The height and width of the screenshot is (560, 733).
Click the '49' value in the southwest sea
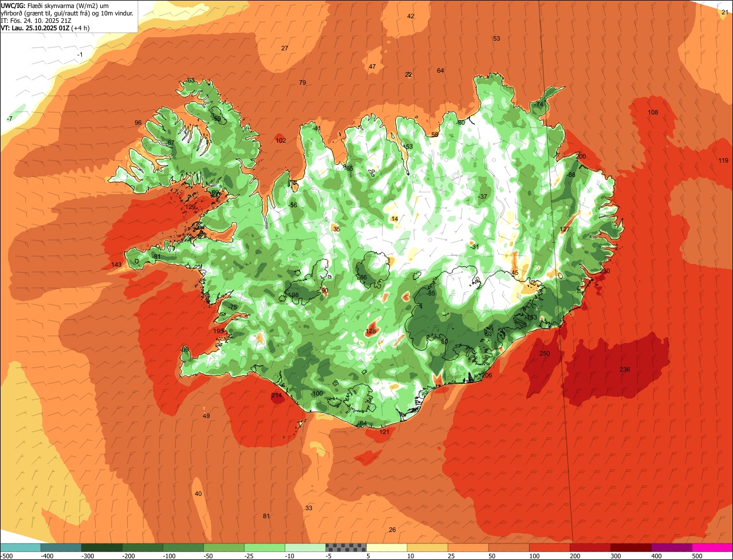pyautogui.click(x=206, y=416)
